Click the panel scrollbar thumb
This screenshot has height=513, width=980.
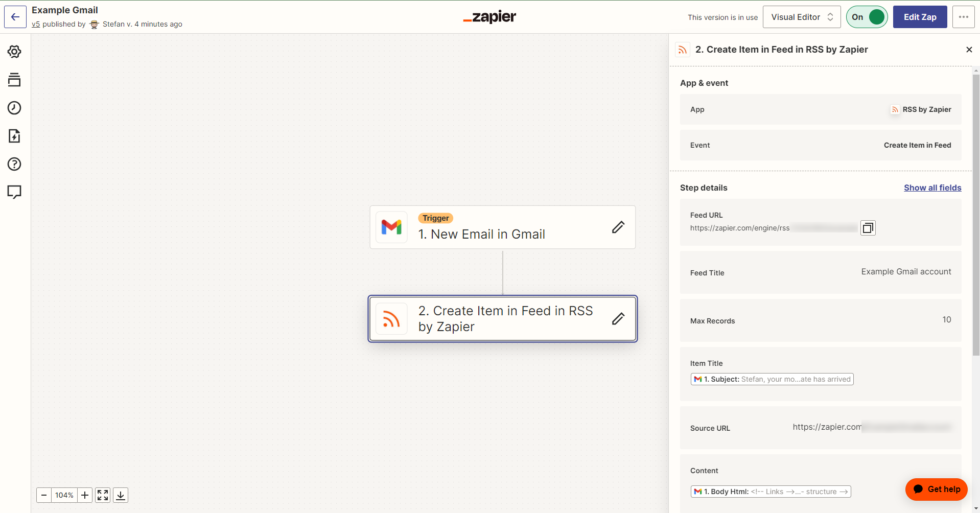pyautogui.click(x=976, y=215)
